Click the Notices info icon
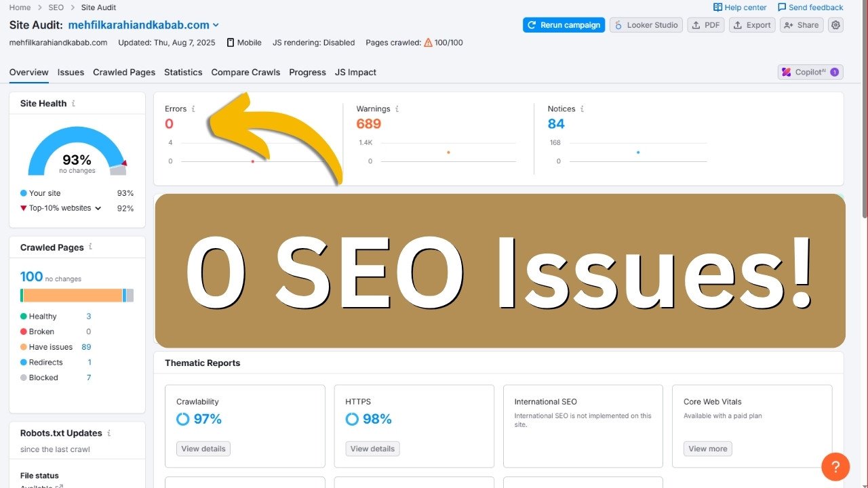Screen dimensions: 868x488 [582, 108]
